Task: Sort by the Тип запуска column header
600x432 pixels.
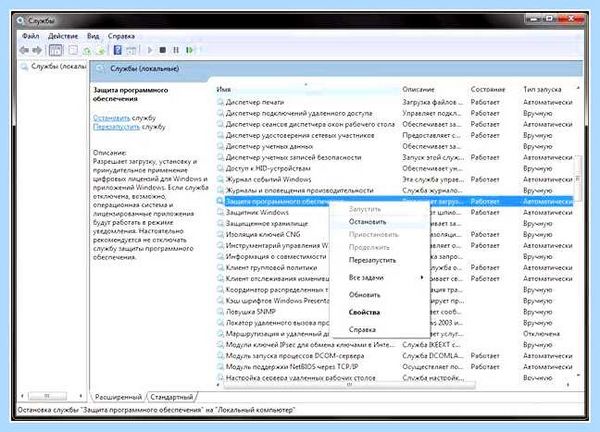Action: 548,89
